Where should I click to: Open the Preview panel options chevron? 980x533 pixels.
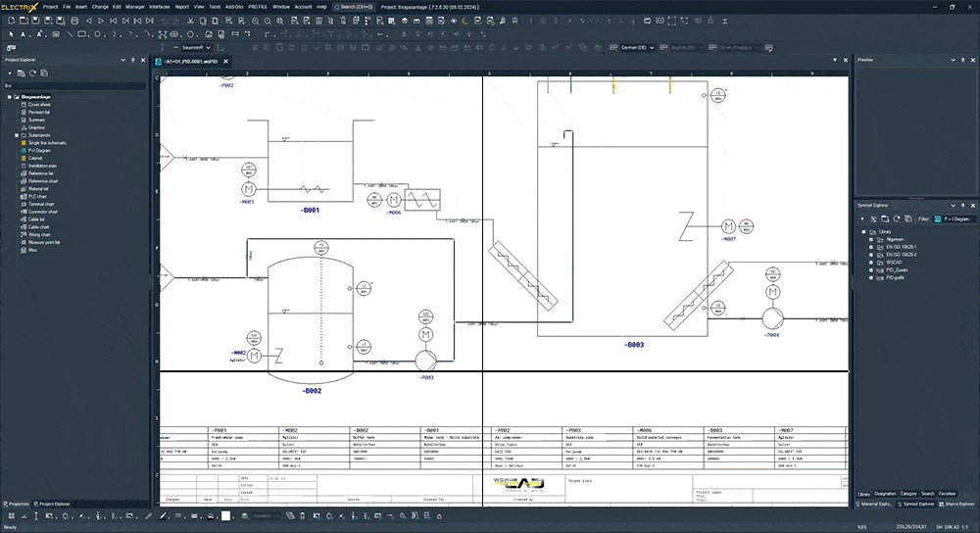(x=953, y=60)
